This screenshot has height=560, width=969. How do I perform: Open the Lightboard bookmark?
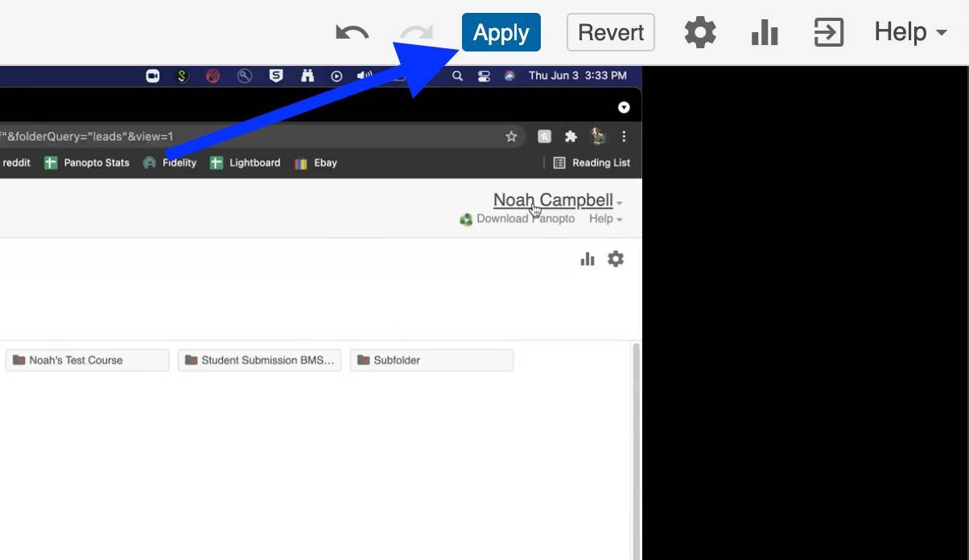(x=245, y=163)
